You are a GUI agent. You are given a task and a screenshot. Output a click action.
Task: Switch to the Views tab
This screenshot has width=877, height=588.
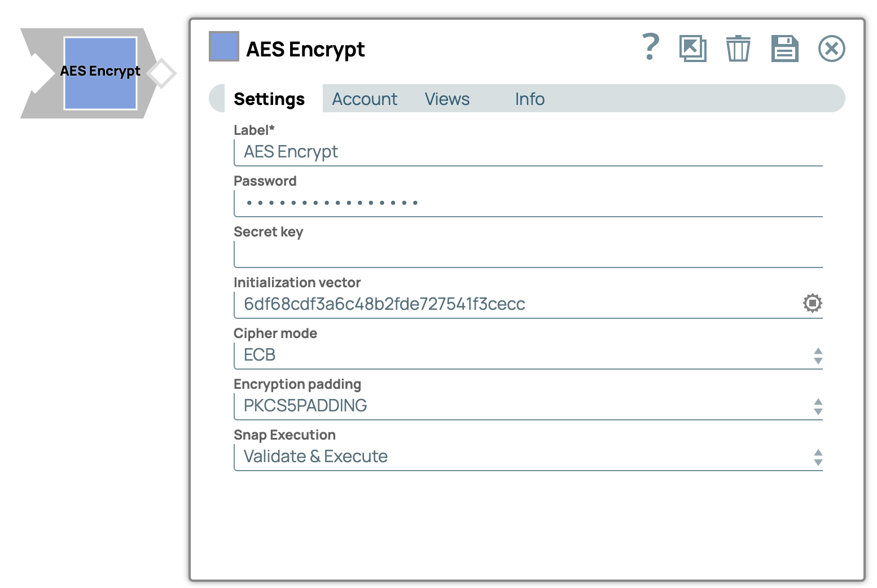(447, 99)
